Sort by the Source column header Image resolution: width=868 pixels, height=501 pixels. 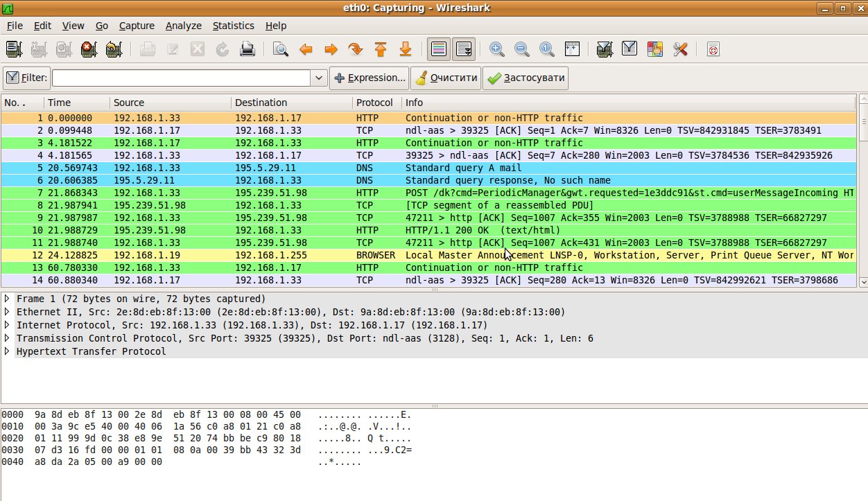(x=170, y=103)
